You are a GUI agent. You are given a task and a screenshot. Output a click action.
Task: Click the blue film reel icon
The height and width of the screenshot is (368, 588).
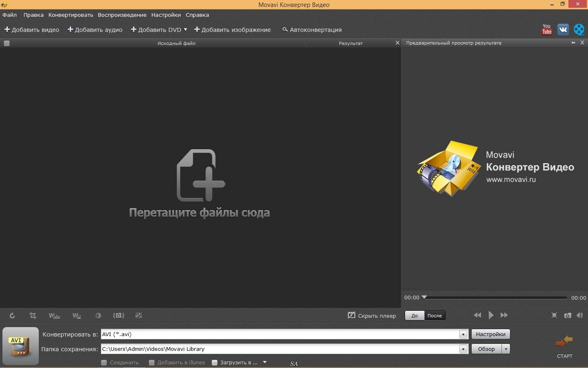[x=579, y=29]
